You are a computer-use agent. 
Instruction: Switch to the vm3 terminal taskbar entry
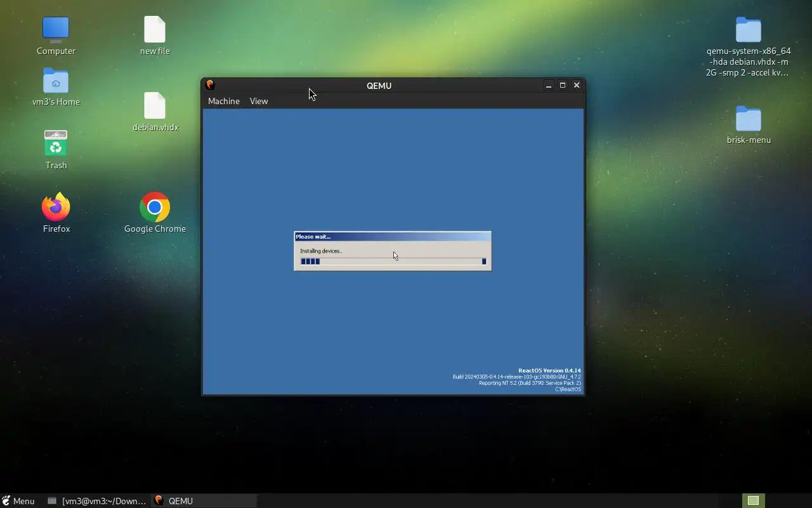97,501
